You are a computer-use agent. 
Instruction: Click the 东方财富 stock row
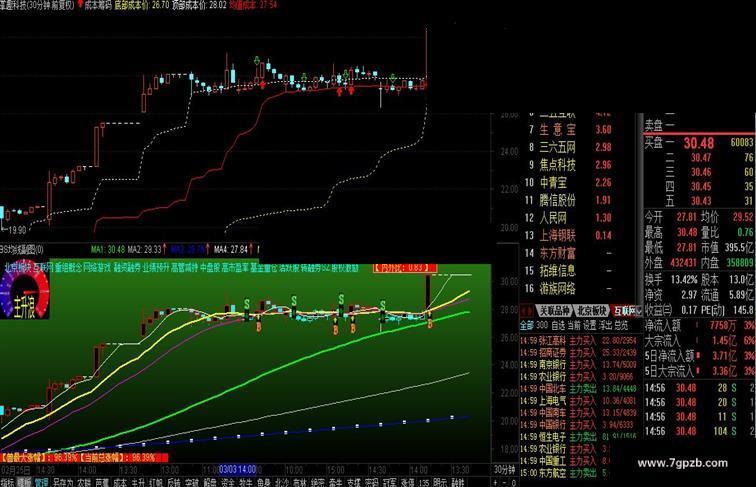point(569,253)
